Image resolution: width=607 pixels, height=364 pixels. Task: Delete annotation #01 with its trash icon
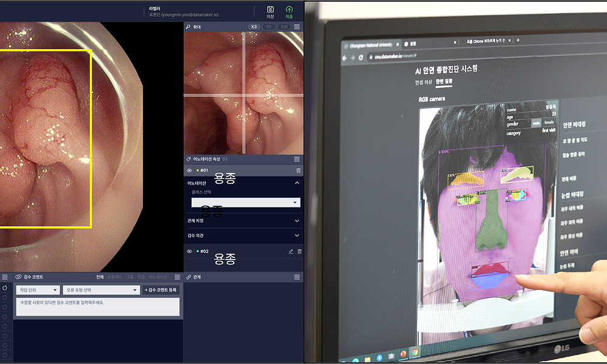298,170
